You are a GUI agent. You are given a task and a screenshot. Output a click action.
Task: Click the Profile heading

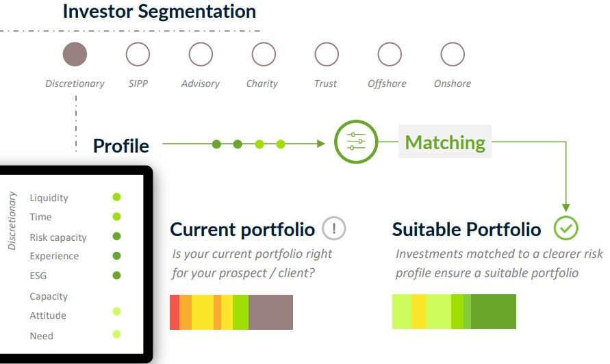tap(121, 146)
